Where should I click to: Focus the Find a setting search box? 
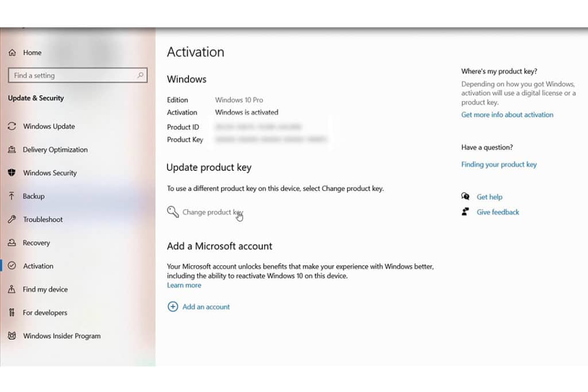[x=78, y=75]
